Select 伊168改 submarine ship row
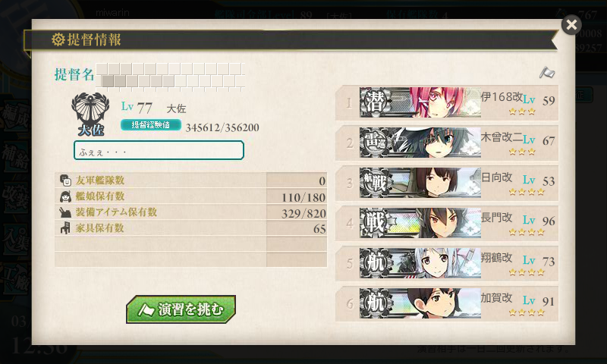The height and width of the screenshot is (364, 607). pos(447,102)
